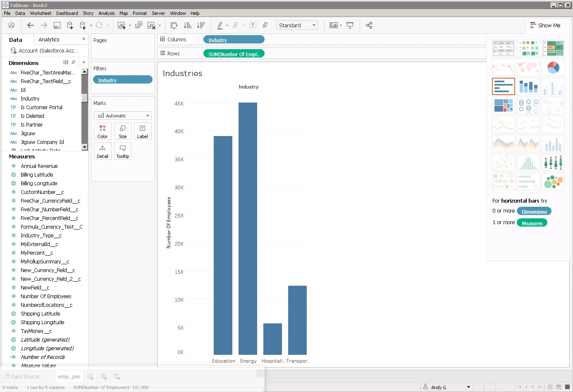Open the share workbook options
The width and height of the screenshot is (573, 392).
(369, 25)
